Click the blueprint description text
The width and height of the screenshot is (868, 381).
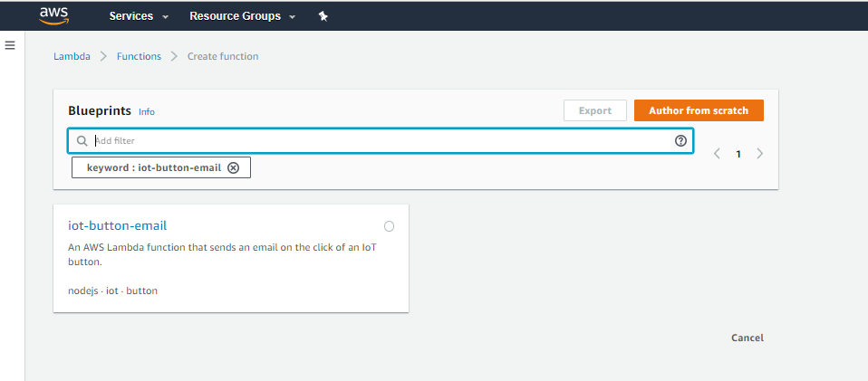click(x=223, y=254)
